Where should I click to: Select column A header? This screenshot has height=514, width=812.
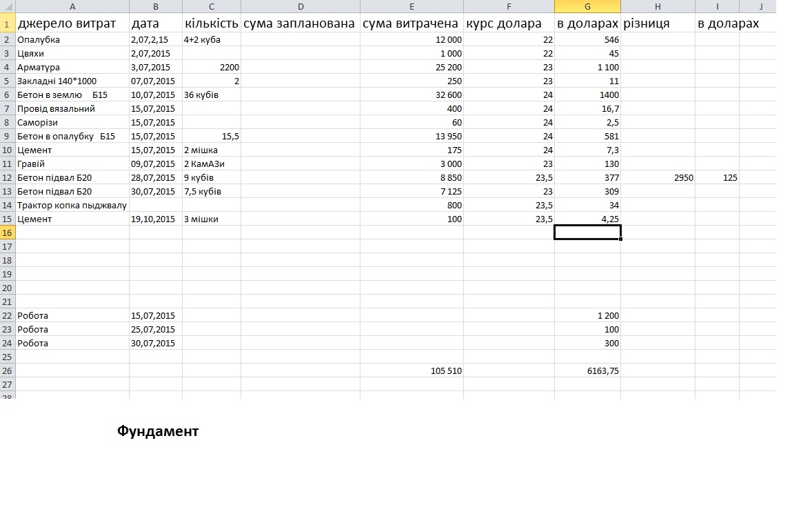[72, 6]
